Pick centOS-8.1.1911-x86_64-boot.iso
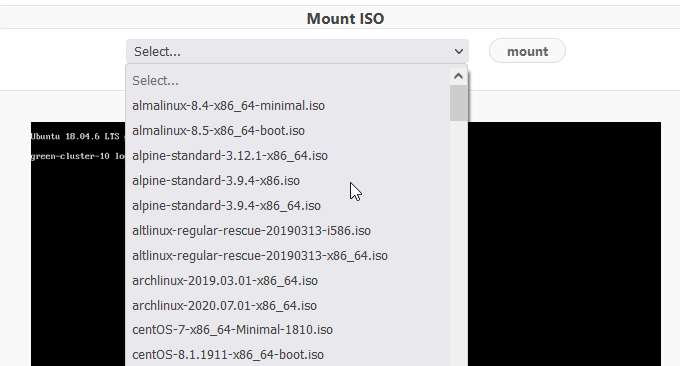 click(x=288, y=355)
